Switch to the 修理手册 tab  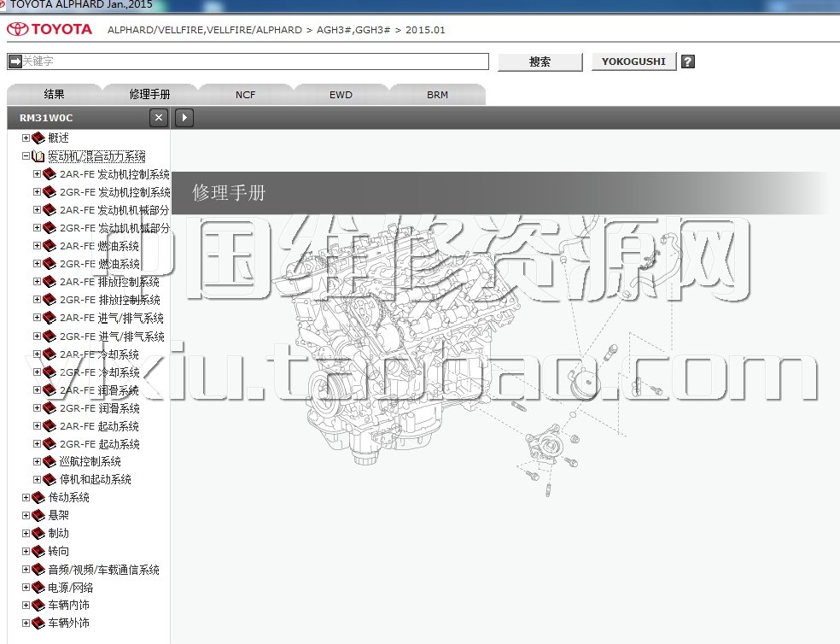(149, 94)
